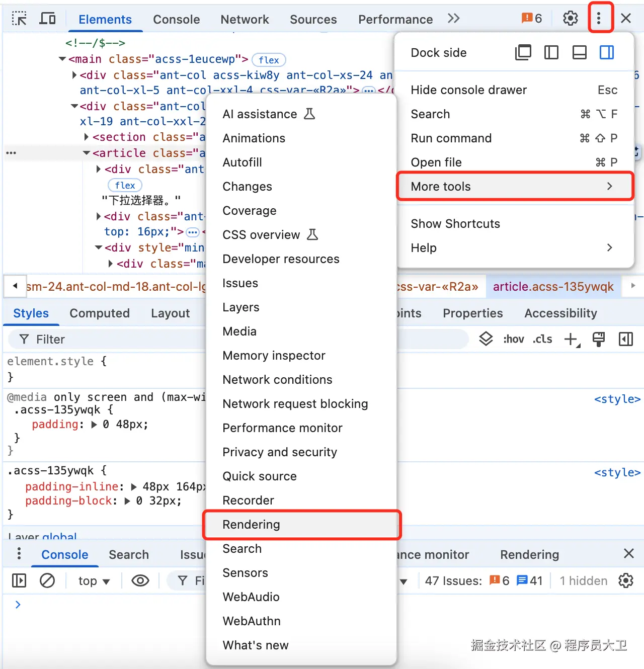Screen dimensions: 644x669
Task: Clear the console with the ban icon
Action: tap(47, 580)
